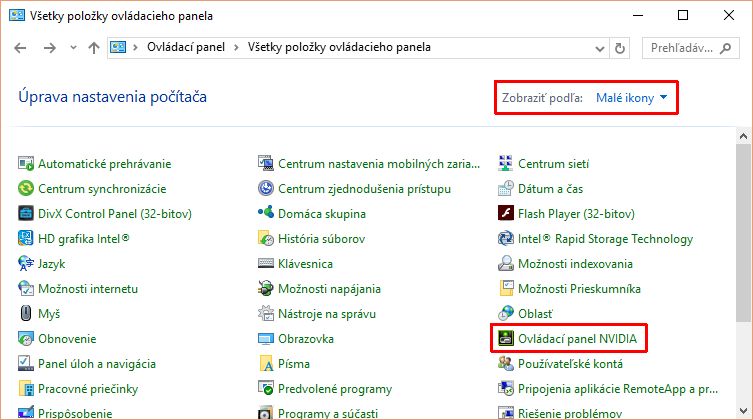Click the História súborov icon
This screenshot has width=753, height=420.
(266, 239)
